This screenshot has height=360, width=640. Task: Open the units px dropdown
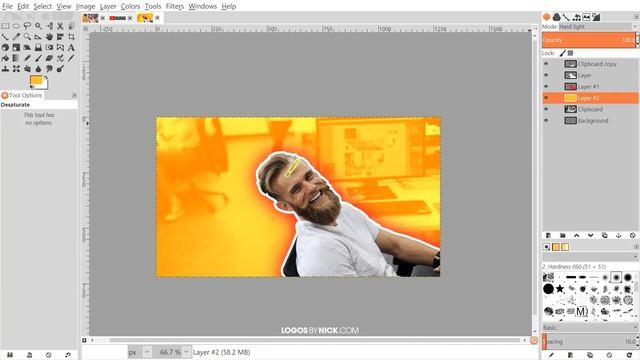coord(139,352)
